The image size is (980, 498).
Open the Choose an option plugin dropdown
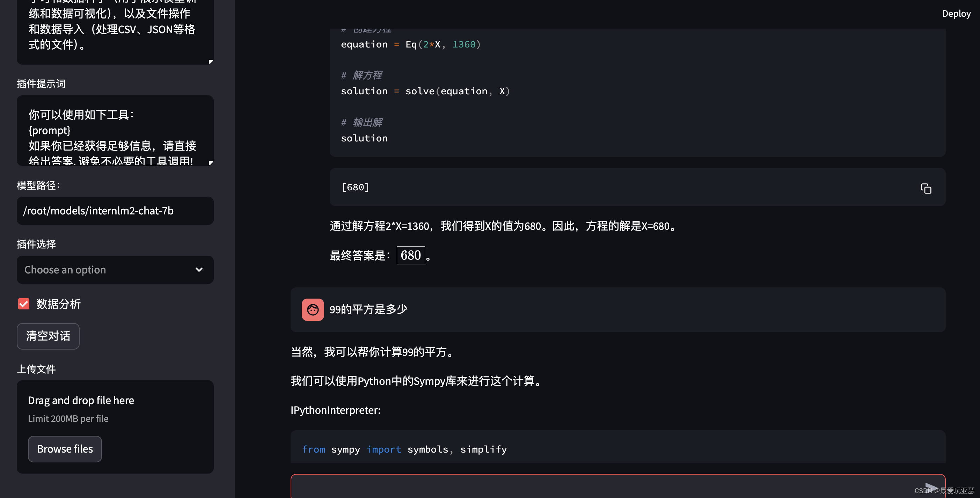(x=115, y=270)
